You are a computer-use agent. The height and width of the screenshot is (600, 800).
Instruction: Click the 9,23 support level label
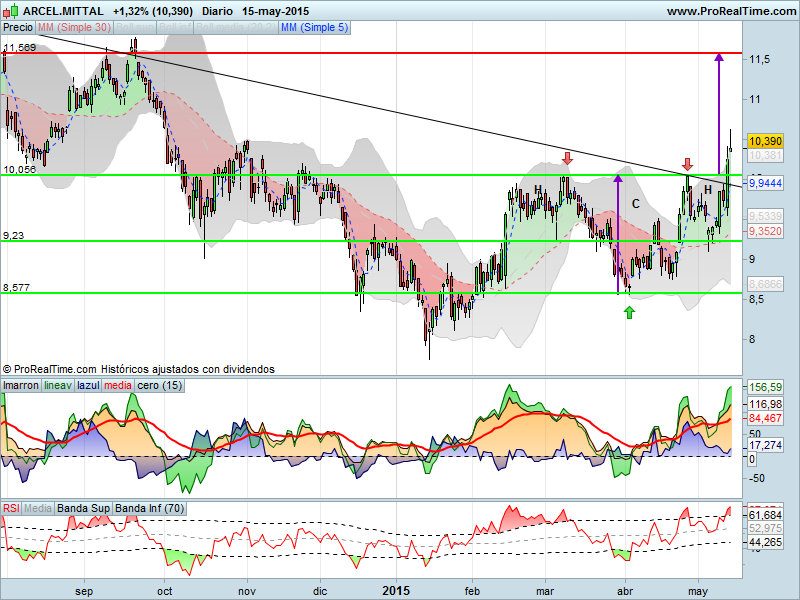(x=13, y=236)
